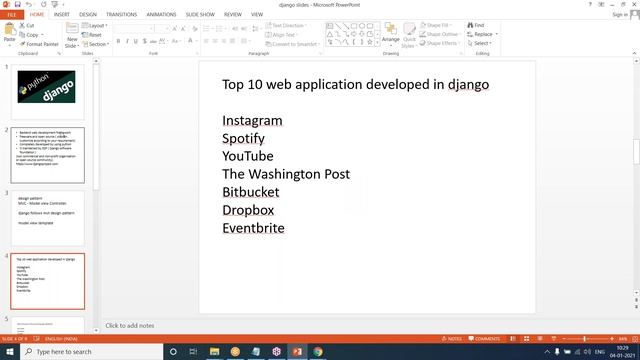Justify the text
640x360 pixels.
[232, 41]
